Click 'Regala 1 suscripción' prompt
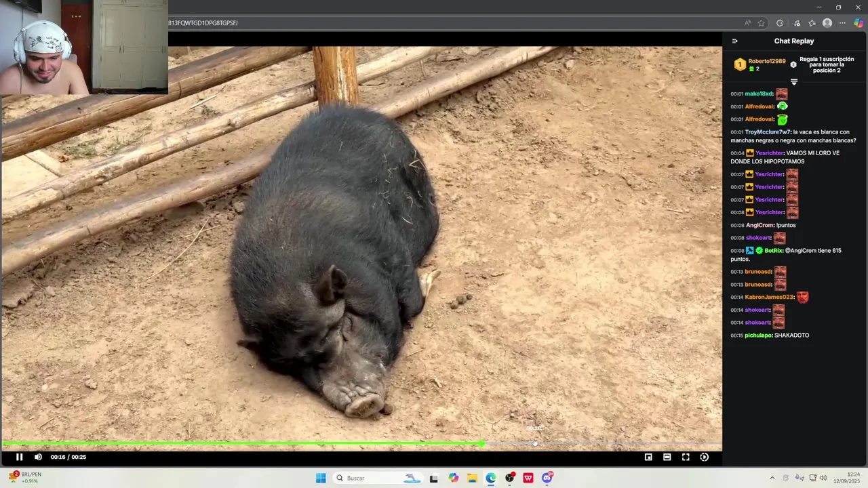The image size is (868, 488). [x=827, y=65]
